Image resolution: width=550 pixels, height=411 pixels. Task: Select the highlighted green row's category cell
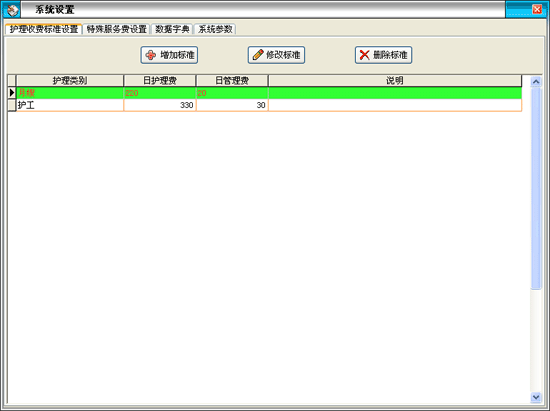(70, 93)
